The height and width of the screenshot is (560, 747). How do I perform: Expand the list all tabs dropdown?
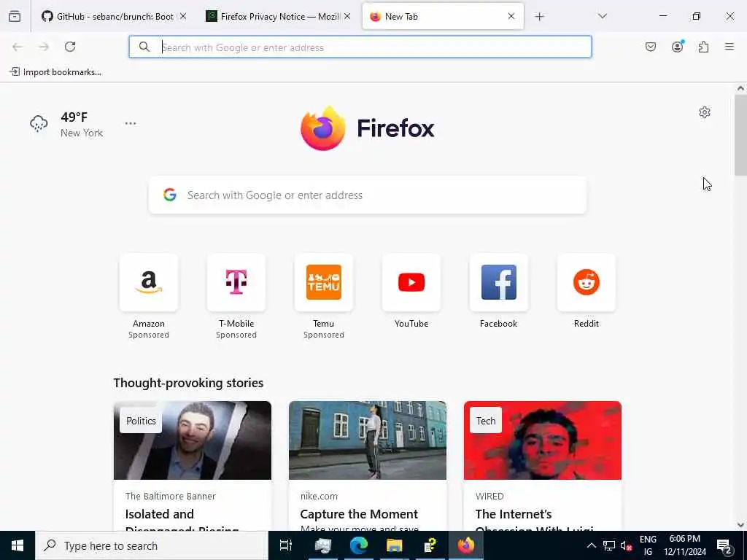602,16
